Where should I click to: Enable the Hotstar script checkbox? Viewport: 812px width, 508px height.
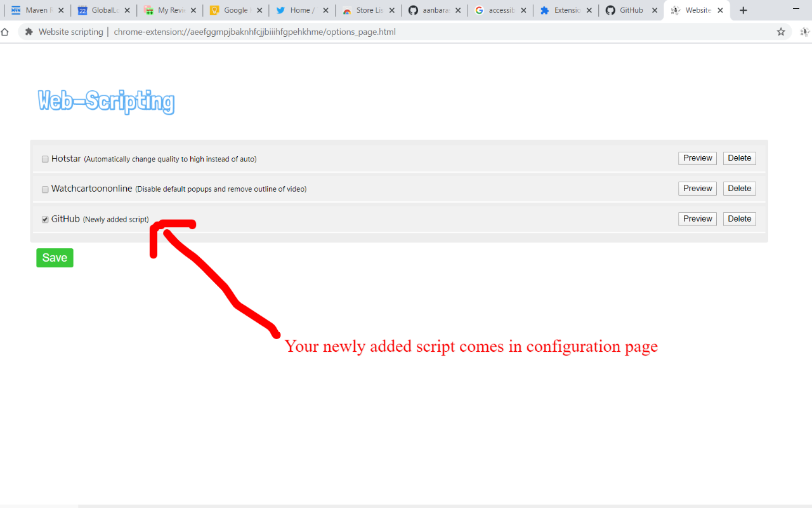(x=44, y=159)
